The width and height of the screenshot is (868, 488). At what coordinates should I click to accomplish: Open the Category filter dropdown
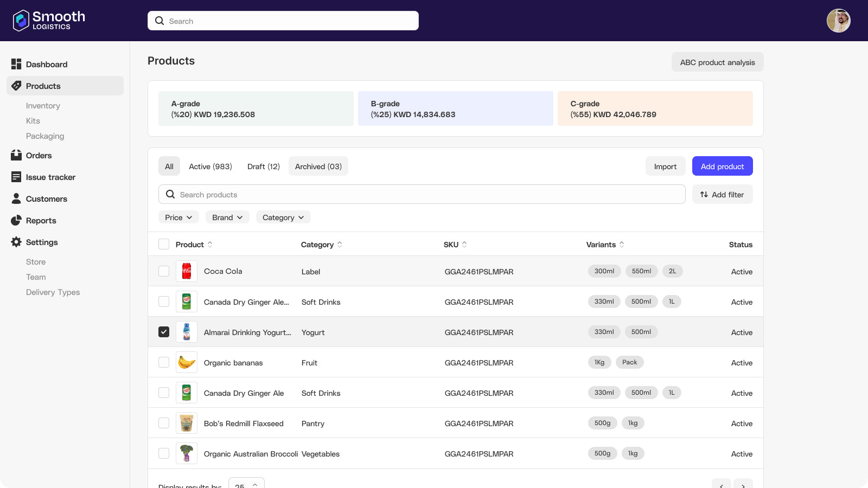pyautogui.click(x=283, y=217)
